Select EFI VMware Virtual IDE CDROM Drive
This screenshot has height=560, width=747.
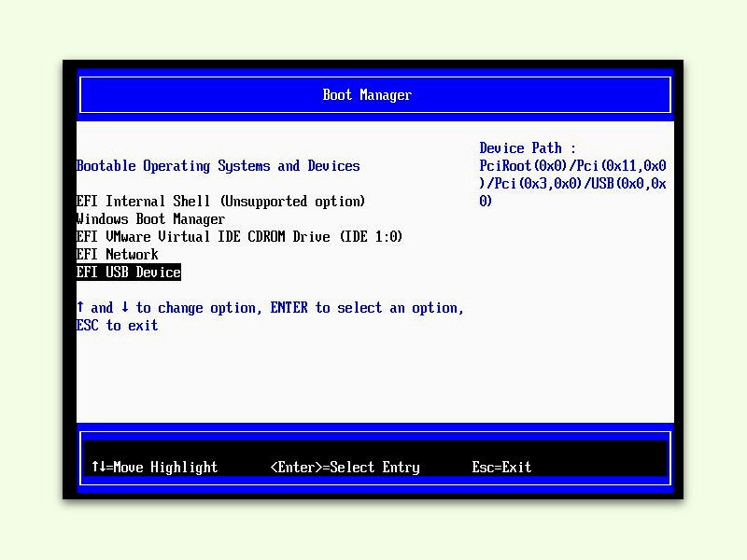(x=239, y=237)
